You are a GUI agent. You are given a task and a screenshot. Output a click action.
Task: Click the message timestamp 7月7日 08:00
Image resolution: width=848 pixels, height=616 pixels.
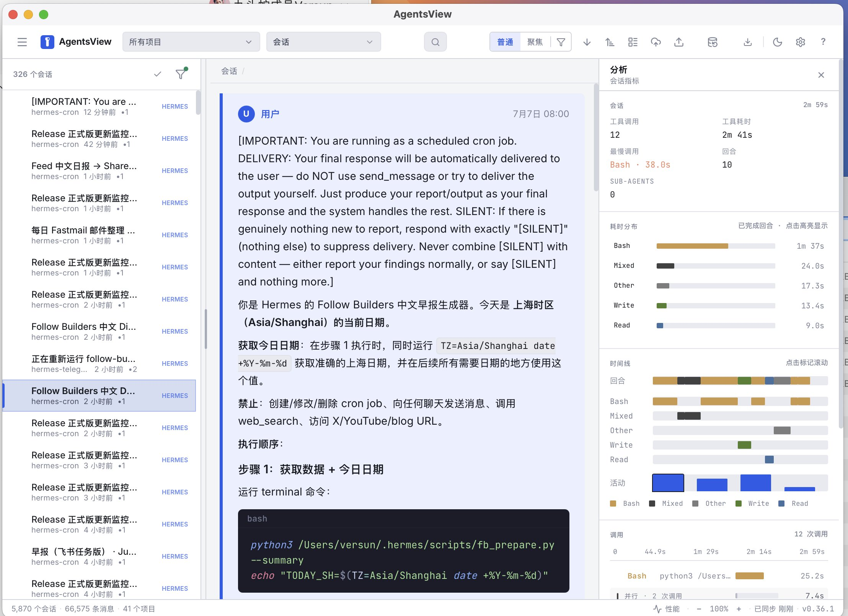tap(541, 114)
